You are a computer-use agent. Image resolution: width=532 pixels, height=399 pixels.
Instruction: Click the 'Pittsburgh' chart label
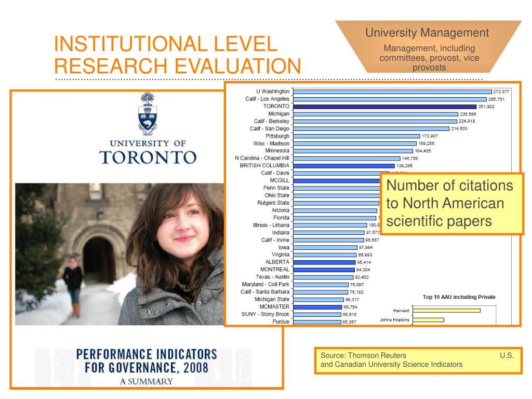[277, 136]
